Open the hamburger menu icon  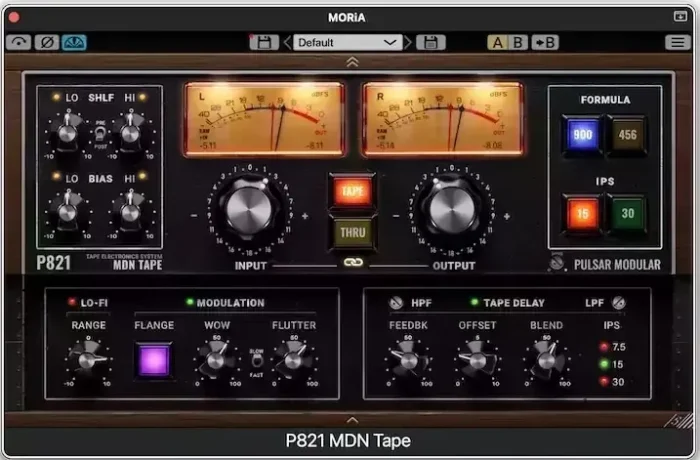click(x=677, y=42)
